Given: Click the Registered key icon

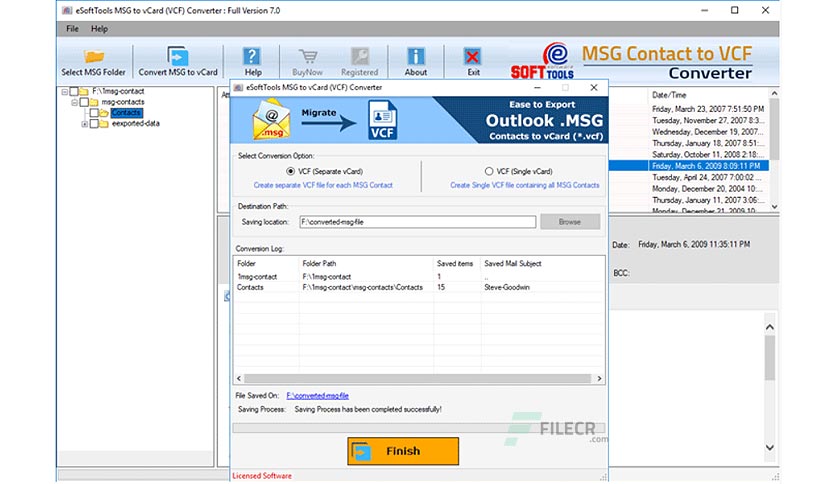Looking at the screenshot, I should [x=360, y=56].
